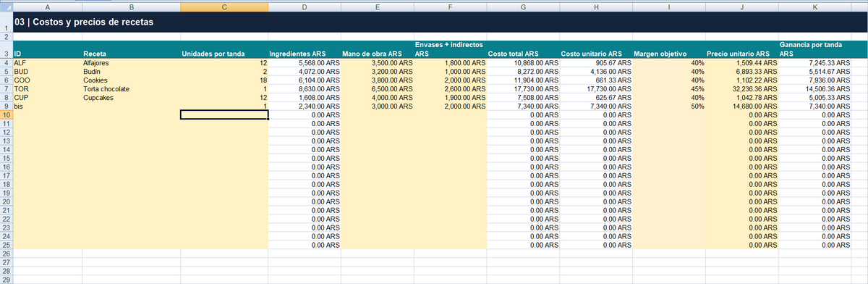Click the 'Costo unitario ARS' heading cell
The height and width of the screenshot is (284, 868).
(x=597, y=49)
